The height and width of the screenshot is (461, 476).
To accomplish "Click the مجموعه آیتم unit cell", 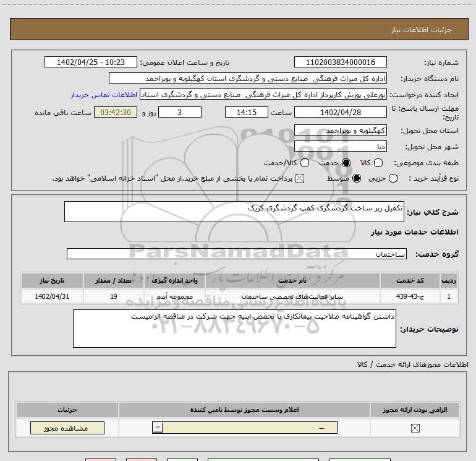I will click(174, 296).
